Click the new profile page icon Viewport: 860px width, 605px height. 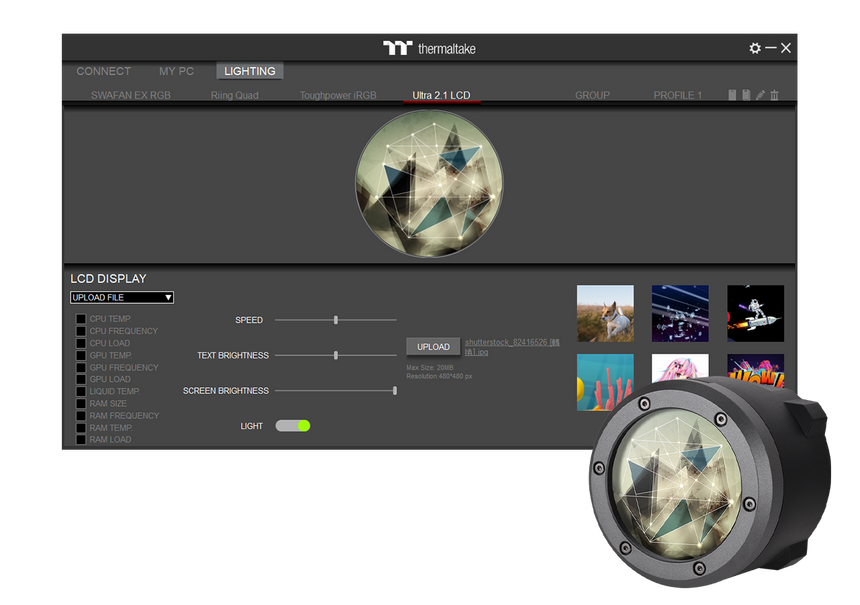tap(732, 95)
